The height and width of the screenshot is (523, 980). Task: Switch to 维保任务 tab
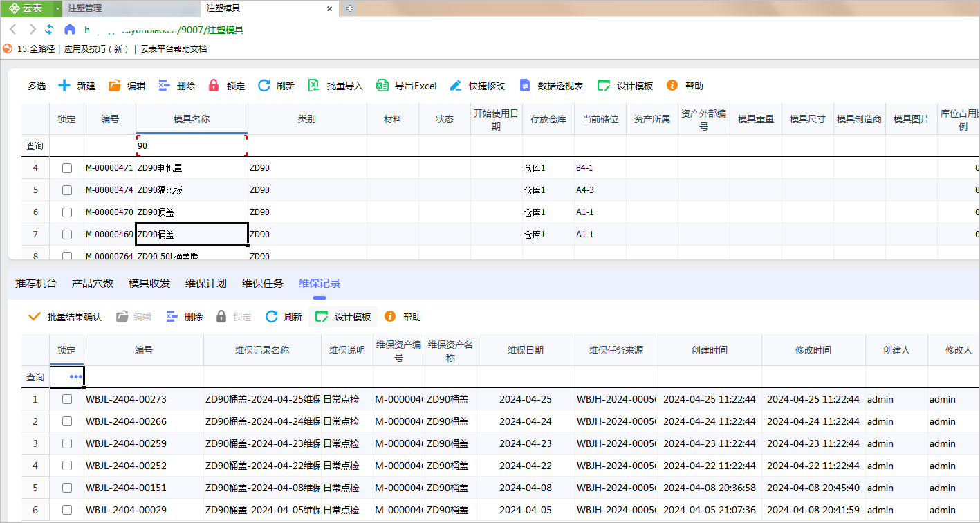click(x=261, y=284)
